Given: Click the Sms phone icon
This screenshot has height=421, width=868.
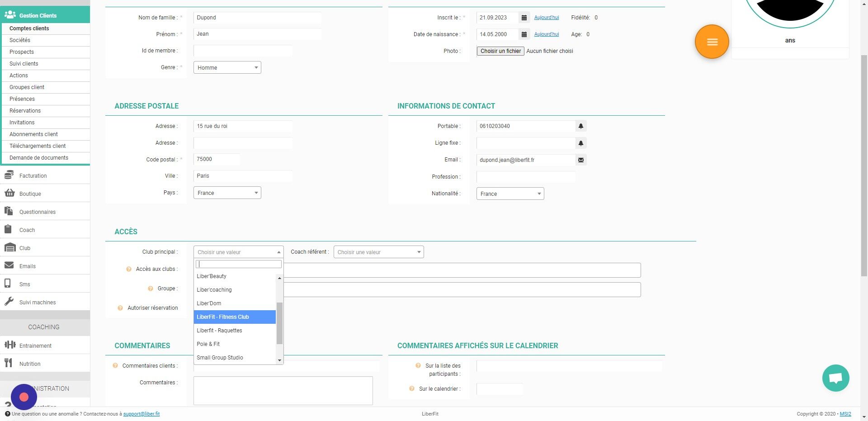Looking at the screenshot, I should coord(8,284).
